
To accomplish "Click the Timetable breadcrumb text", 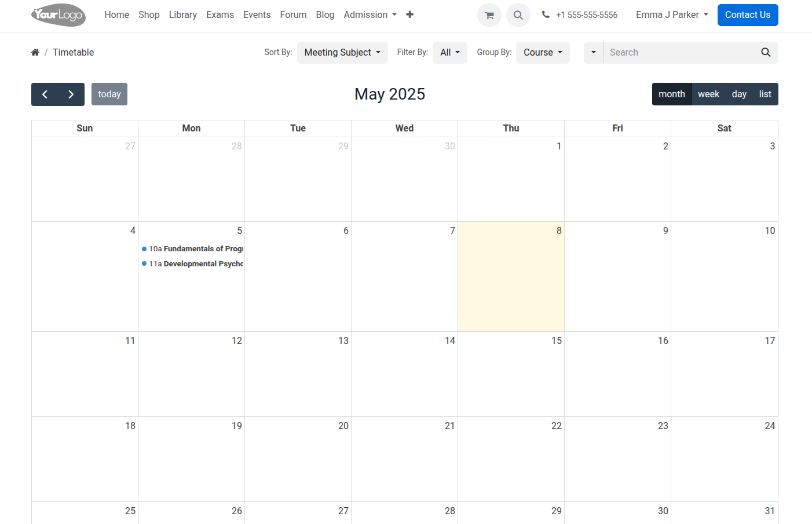I will pyautogui.click(x=74, y=52).
